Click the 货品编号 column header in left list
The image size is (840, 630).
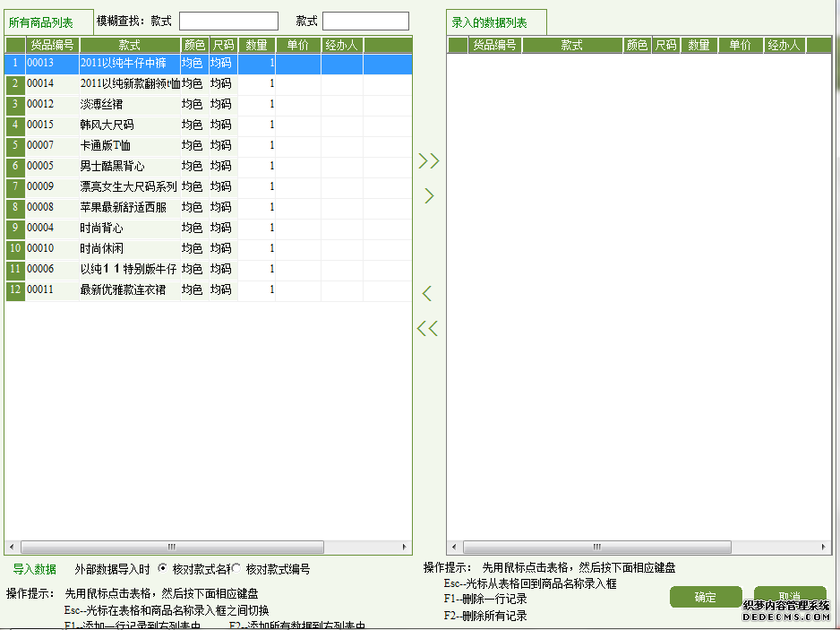pyautogui.click(x=53, y=45)
